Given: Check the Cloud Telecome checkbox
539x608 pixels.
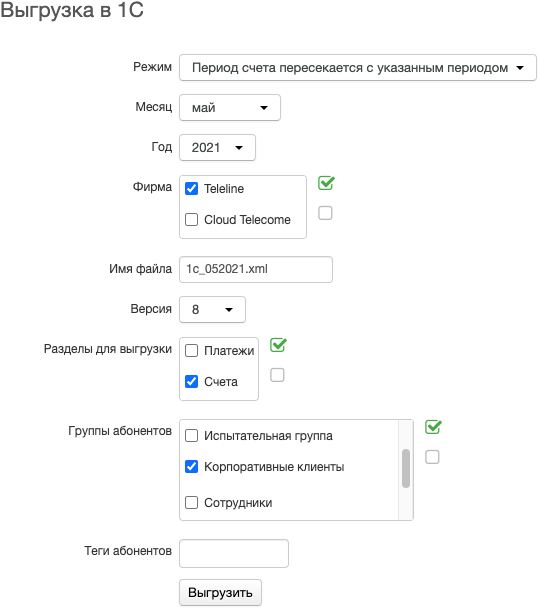Looking at the screenshot, I should click(192, 219).
